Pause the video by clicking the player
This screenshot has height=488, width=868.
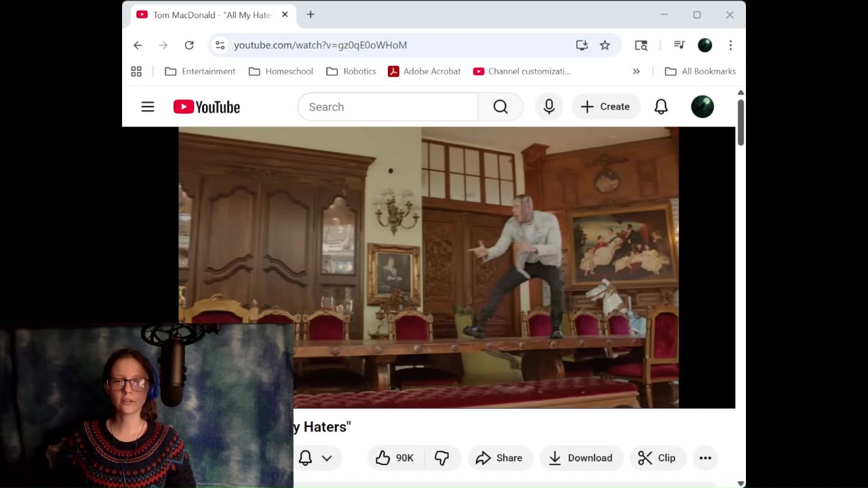coord(456,268)
